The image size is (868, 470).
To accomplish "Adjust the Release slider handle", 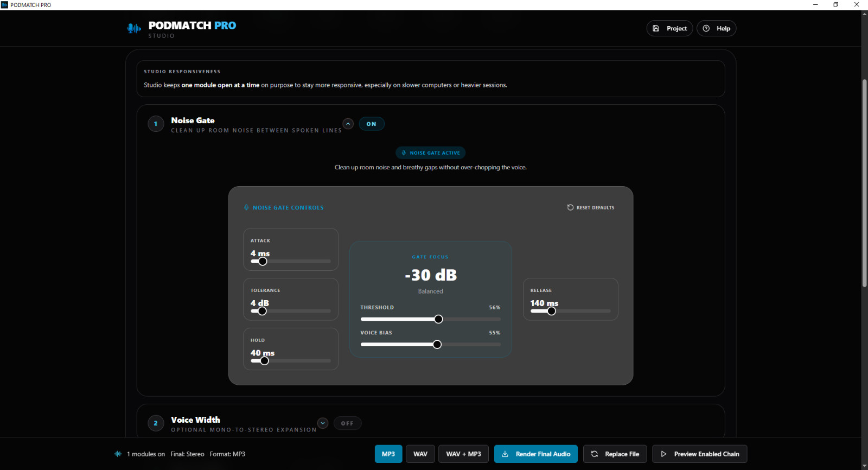I will point(551,311).
